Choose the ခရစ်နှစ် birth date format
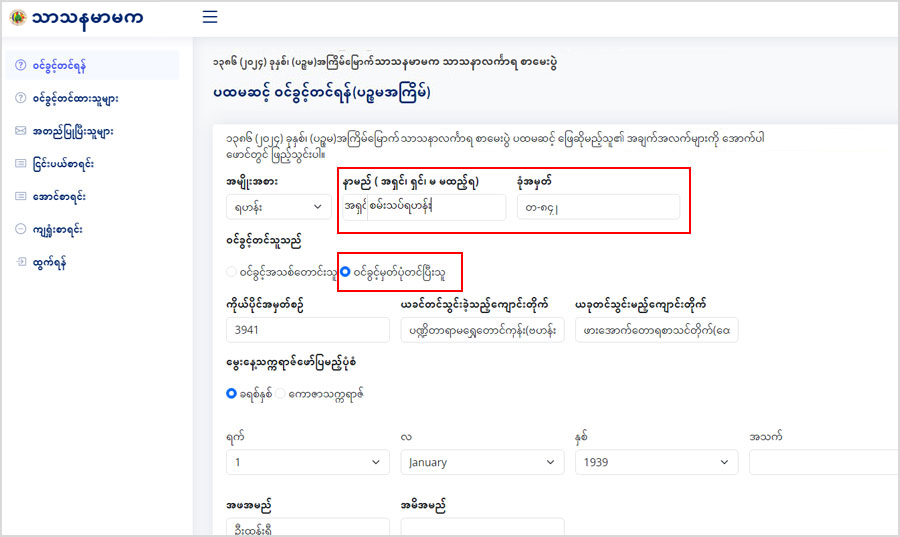The image size is (900, 537). (x=232, y=394)
